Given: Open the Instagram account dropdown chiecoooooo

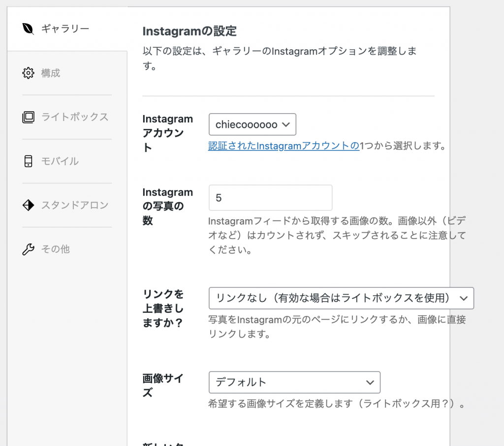Looking at the screenshot, I should pyautogui.click(x=252, y=124).
